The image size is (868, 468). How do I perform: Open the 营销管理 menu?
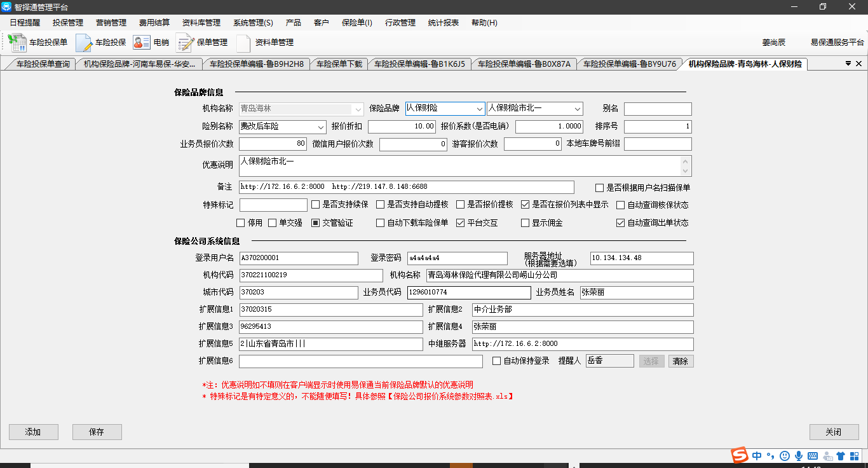coord(111,22)
